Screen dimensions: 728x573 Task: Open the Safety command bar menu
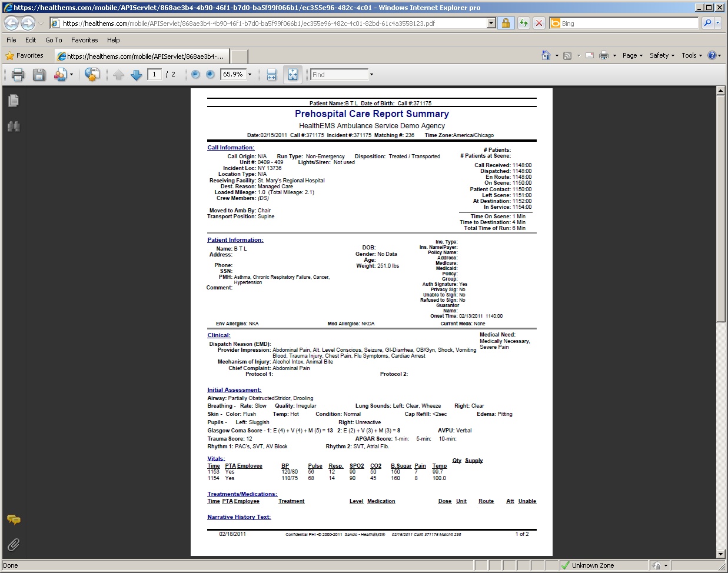(661, 55)
